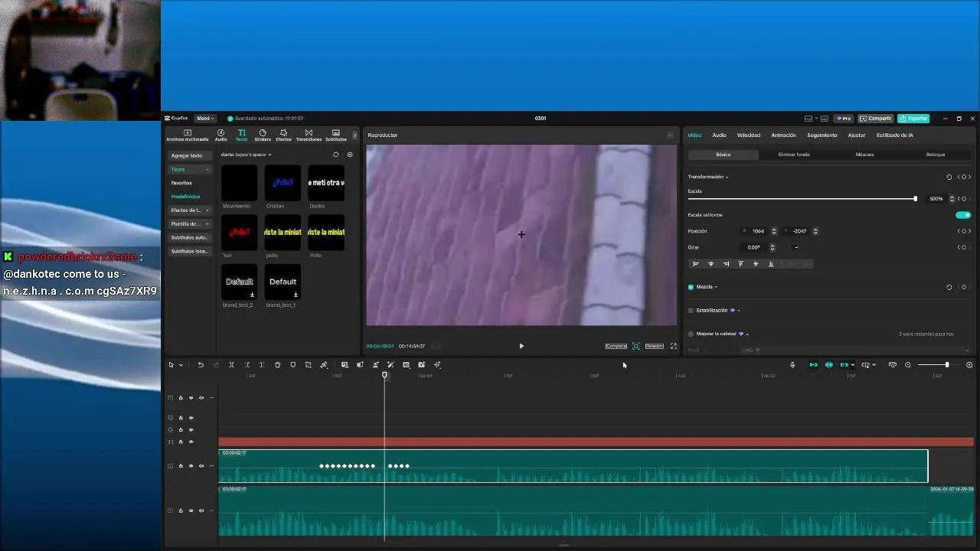The image size is (980, 551).
Task: Delete the selected clip with trash icon
Action: pyautogui.click(x=277, y=365)
